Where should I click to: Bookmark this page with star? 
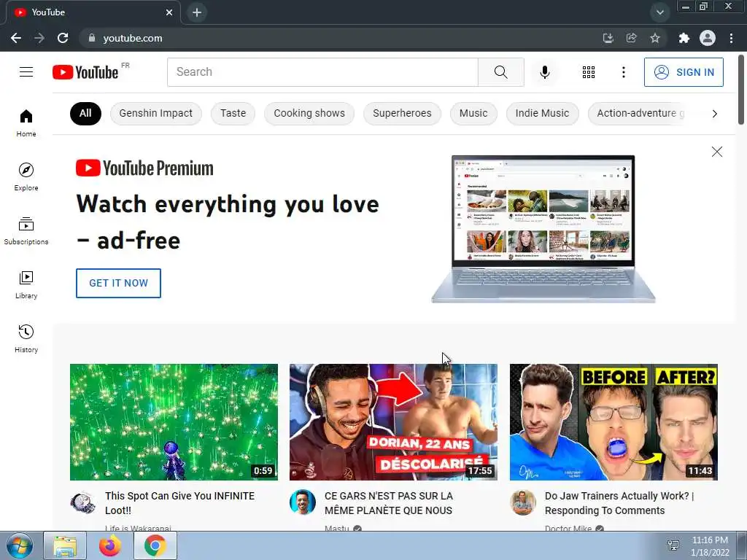(x=655, y=38)
